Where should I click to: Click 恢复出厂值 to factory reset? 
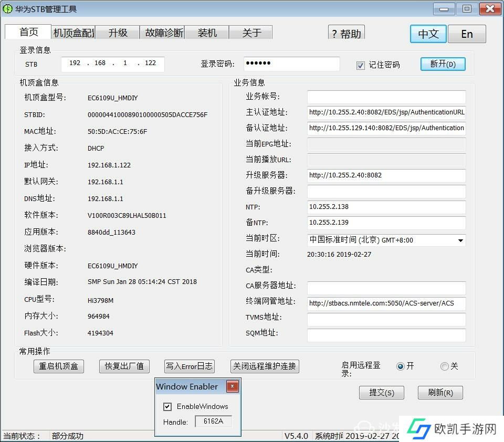[x=124, y=366]
